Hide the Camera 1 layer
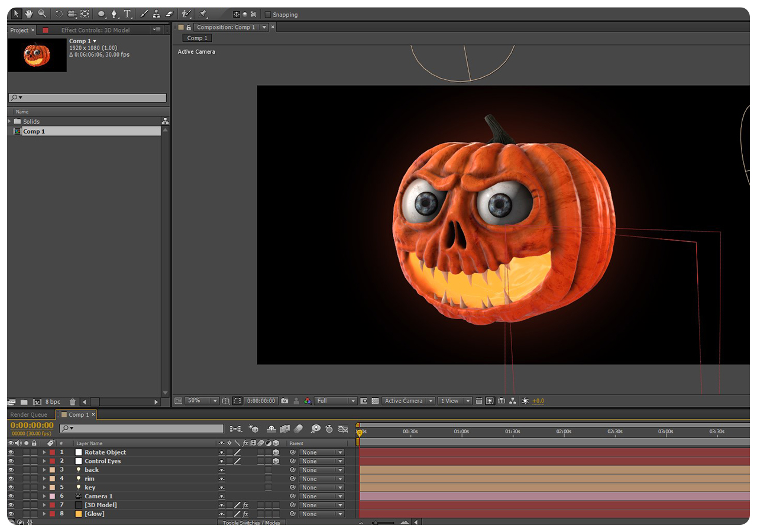The width and height of the screenshot is (757, 532). (11, 497)
